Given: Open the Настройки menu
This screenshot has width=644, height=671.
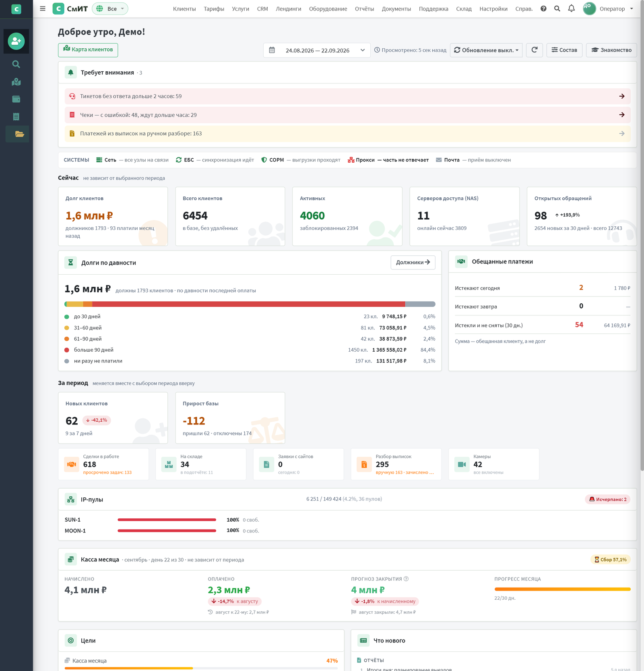Looking at the screenshot, I should (493, 9).
